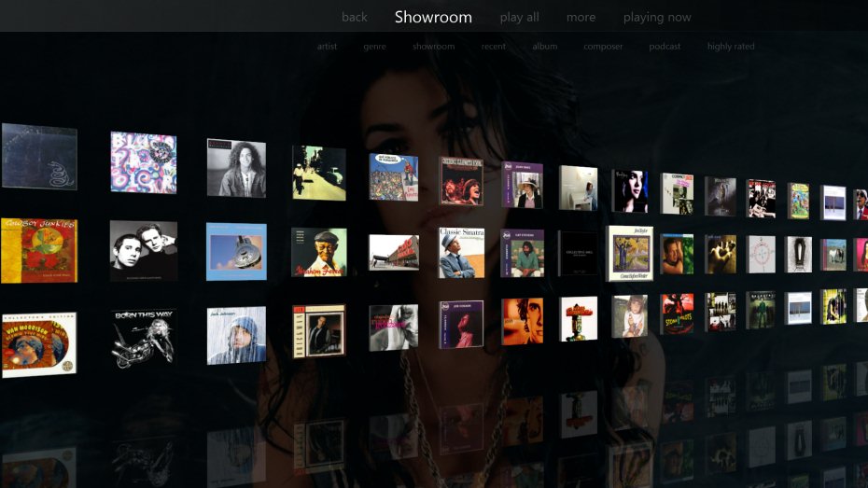
Task: Select the white room seated person cover
Action: tap(578, 188)
